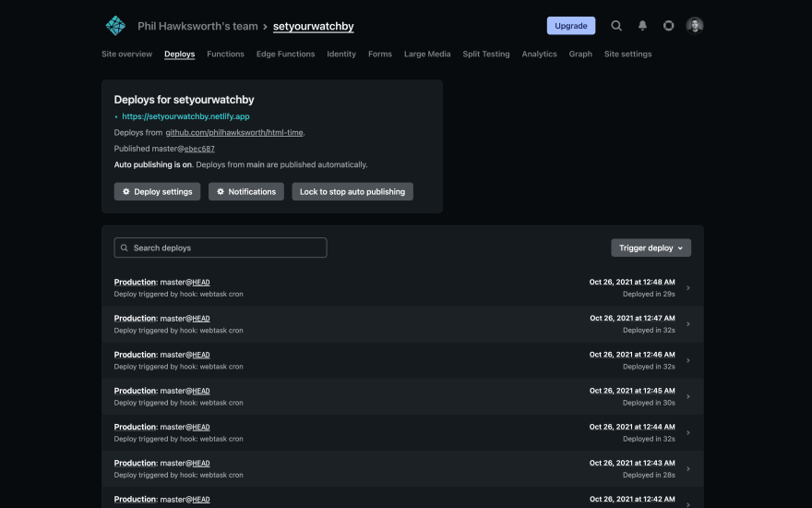Open the 12:43 AM deploy chevron
This screenshot has width=812, height=508.
coord(688,468)
